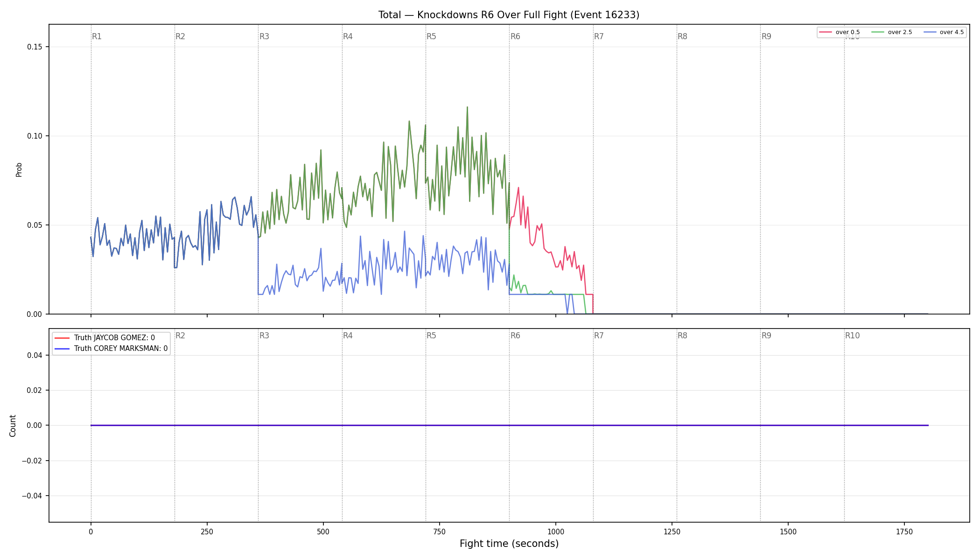This screenshot has width=980, height=560.
Task: Click the 0.10 tick on Prob axis
Action: click(34, 136)
